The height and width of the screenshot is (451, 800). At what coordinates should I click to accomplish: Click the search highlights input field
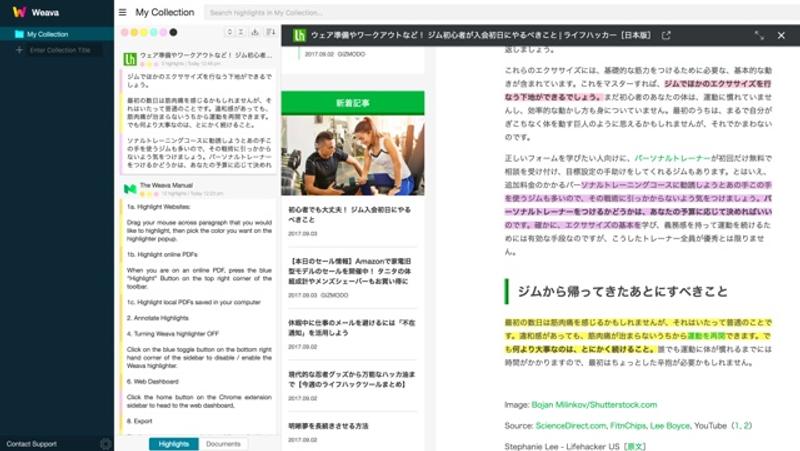400,13
